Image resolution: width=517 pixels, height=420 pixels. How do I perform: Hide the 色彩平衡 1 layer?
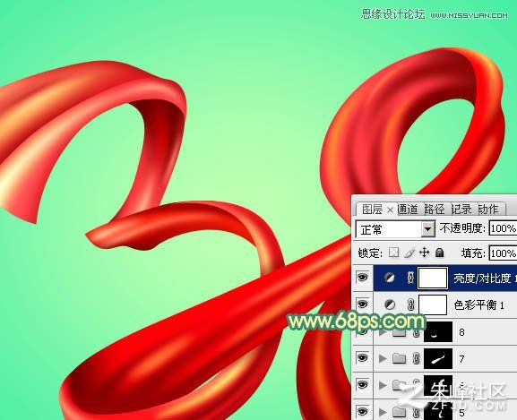click(x=362, y=304)
